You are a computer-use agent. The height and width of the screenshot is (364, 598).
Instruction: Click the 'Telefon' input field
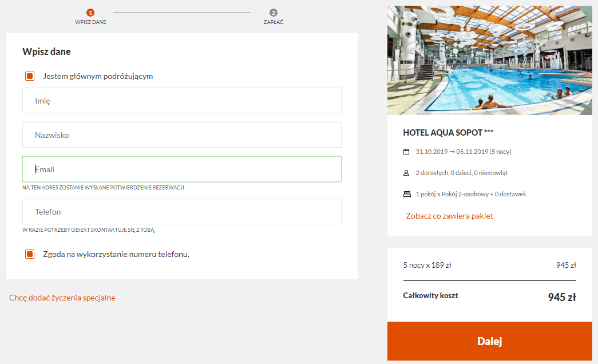point(182,212)
